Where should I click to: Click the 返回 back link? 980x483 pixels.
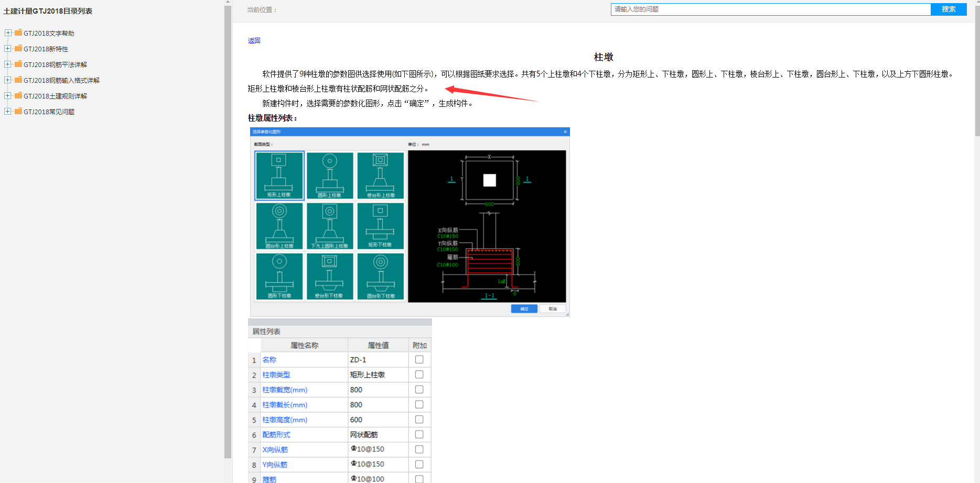[x=254, y=40]
